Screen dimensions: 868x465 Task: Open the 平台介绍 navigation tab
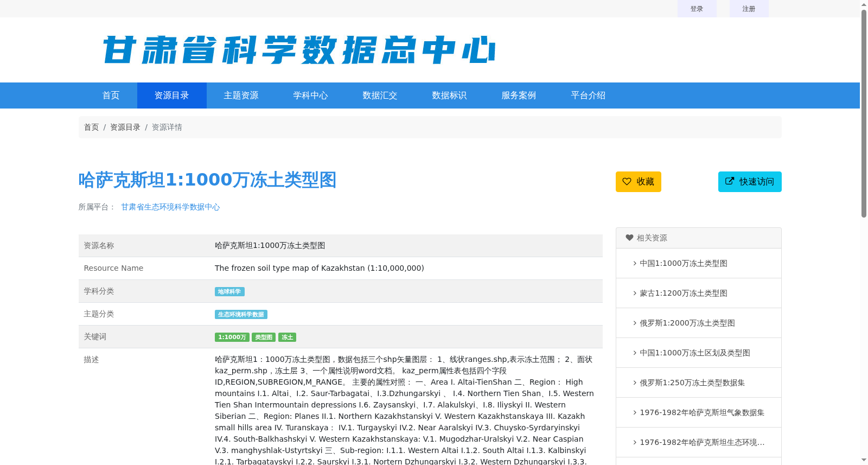pos(589,95)
